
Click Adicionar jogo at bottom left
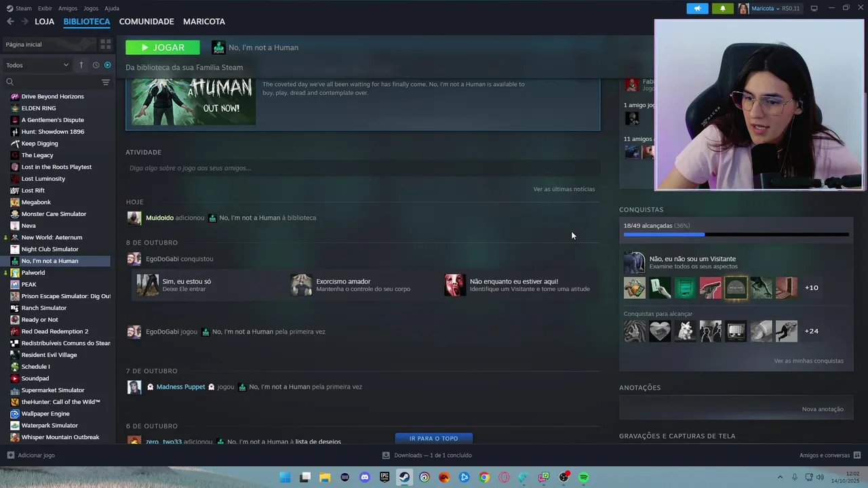pyautogui.click(x=31, y=455)
